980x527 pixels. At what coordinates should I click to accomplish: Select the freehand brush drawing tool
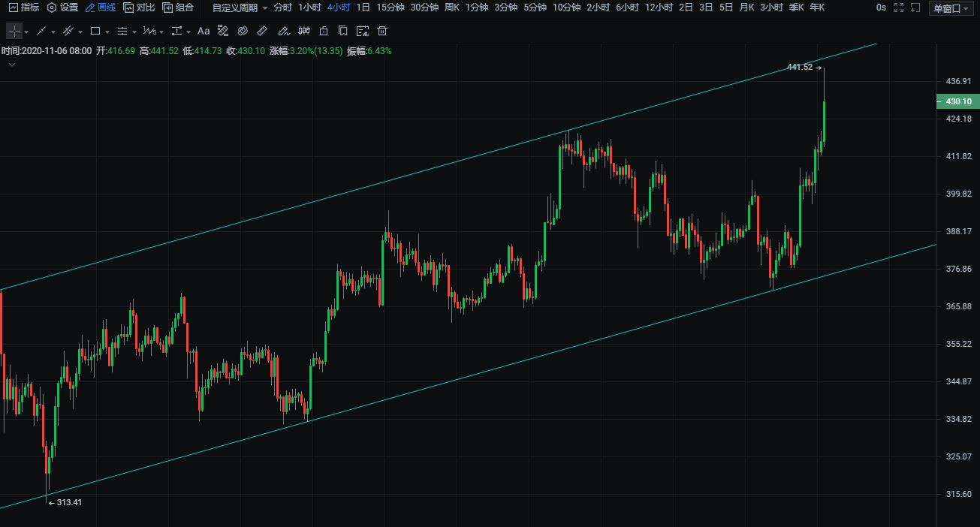click(x=283, y=32)
